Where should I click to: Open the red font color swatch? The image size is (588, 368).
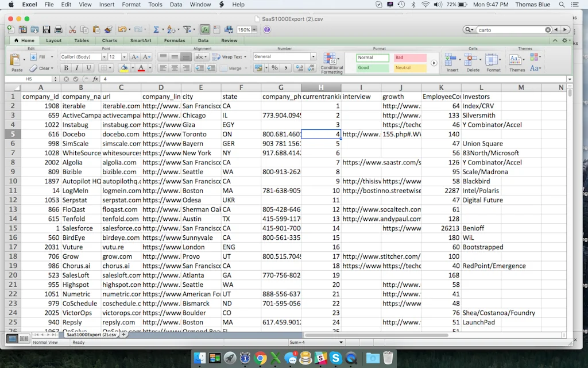(x=141, y=68)
